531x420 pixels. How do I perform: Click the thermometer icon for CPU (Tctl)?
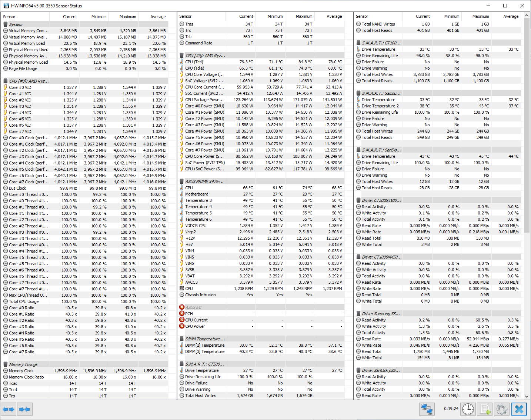click(x=182, y=62)
